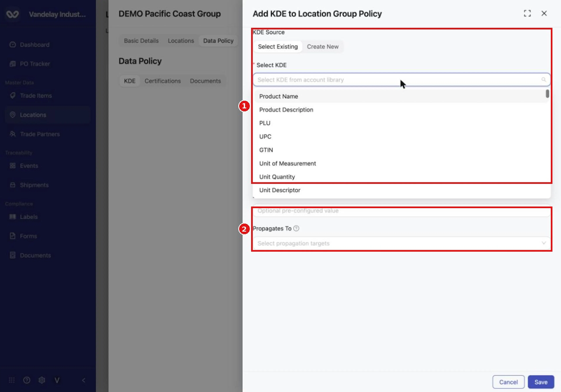Click the Vandelay Industries logo icon
The width and height of the screenshot is (561, 392).
point(12,14)
